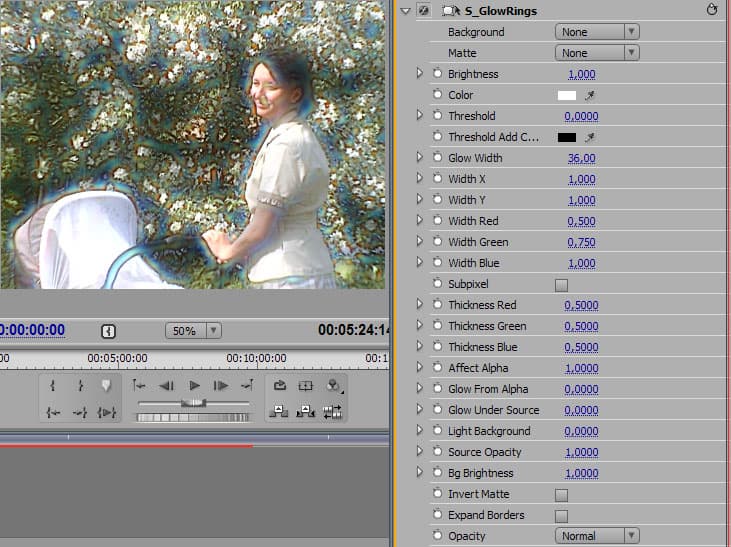Image resolution: width=731 pixels, height=547 pixels.
Task: Click the Loop playback icon
Action: 281,385
